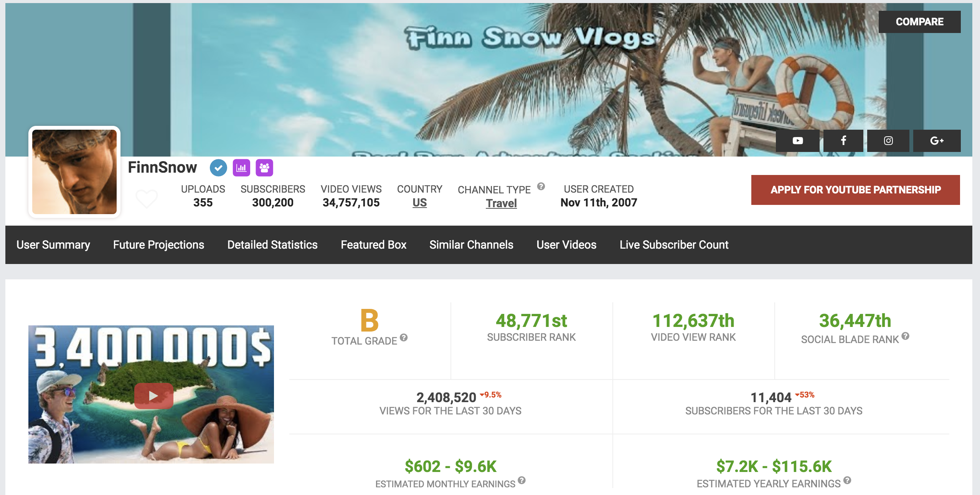This screenshot has width=980, height=495.
Task: Favorite the channel with the heart icon
Action: pyautogui.click(x=147, y=198)
